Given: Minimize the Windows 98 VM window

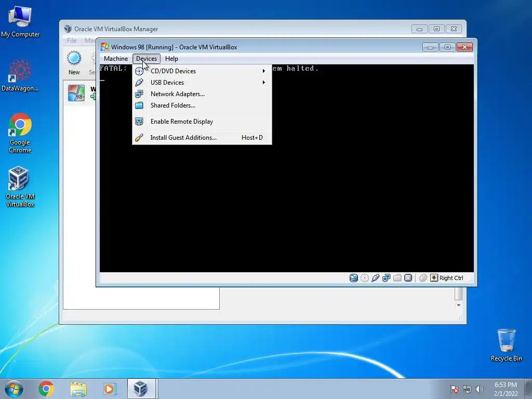Looking at the screenshot, I should (x=430, y=47).
